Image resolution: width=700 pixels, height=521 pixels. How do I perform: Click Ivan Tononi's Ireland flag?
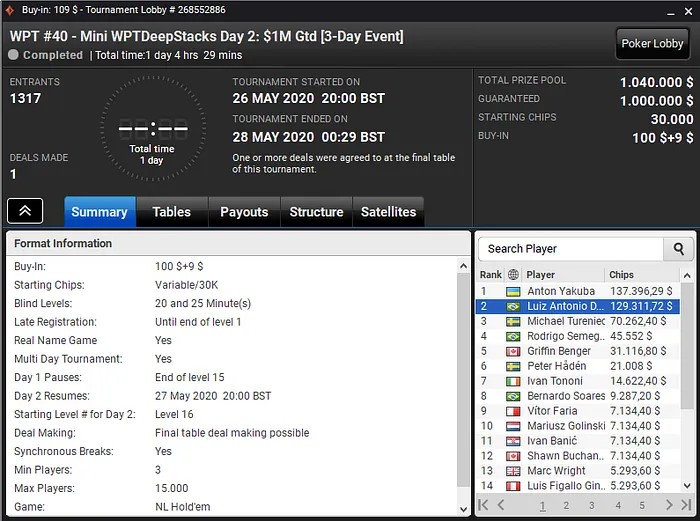pyautogui.click(x=513, y=382)
